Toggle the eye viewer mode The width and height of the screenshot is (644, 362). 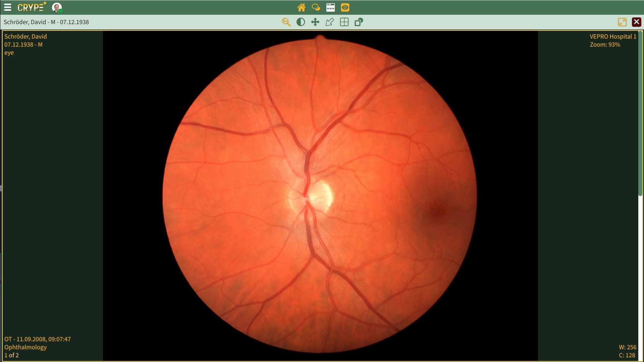[x=345, y=7]
